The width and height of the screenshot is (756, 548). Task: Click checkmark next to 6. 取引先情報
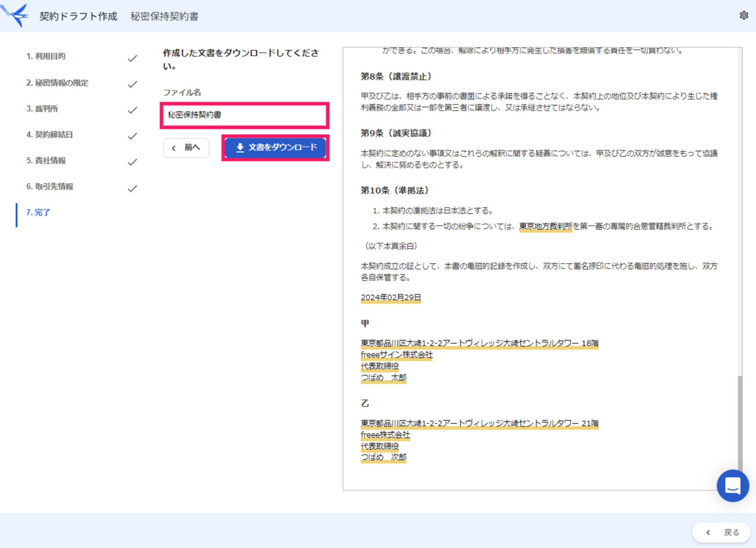pos(132,188)
